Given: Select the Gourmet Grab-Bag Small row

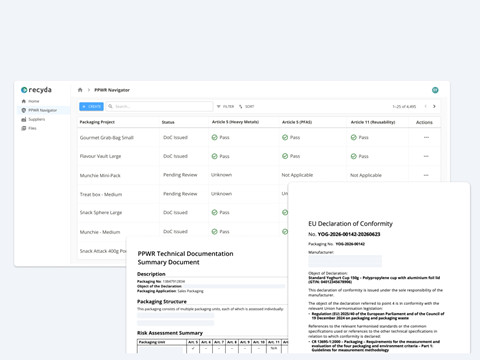Looking at the screenshot, I should tap(259, 137).
